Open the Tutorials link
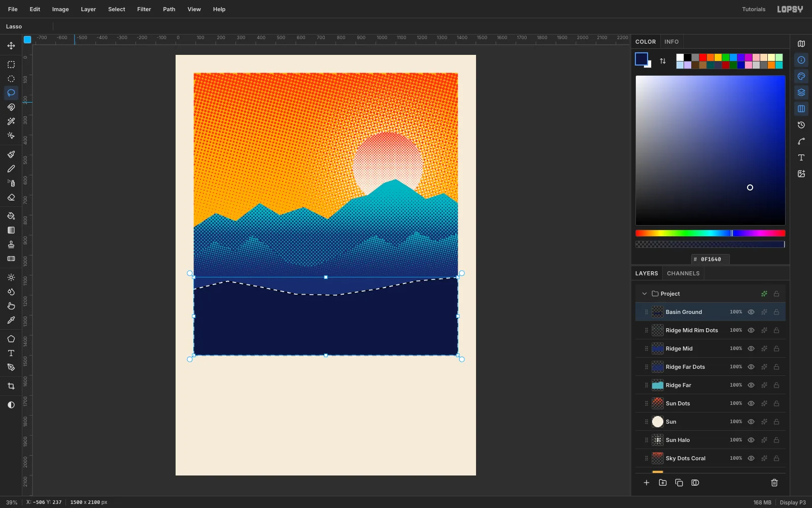This screenshot has height=508, width=812. point(754,9)
